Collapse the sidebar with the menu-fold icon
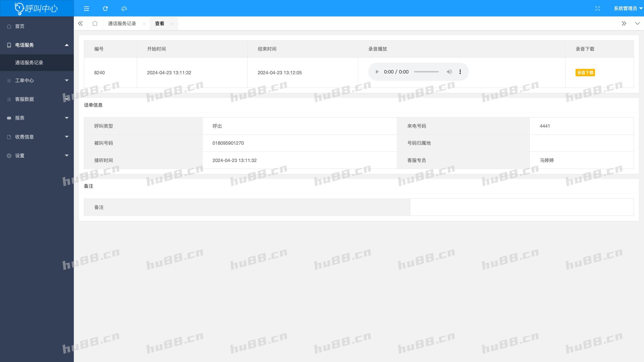The height and width of the screenshot is (362, 644). pos(86,9)
